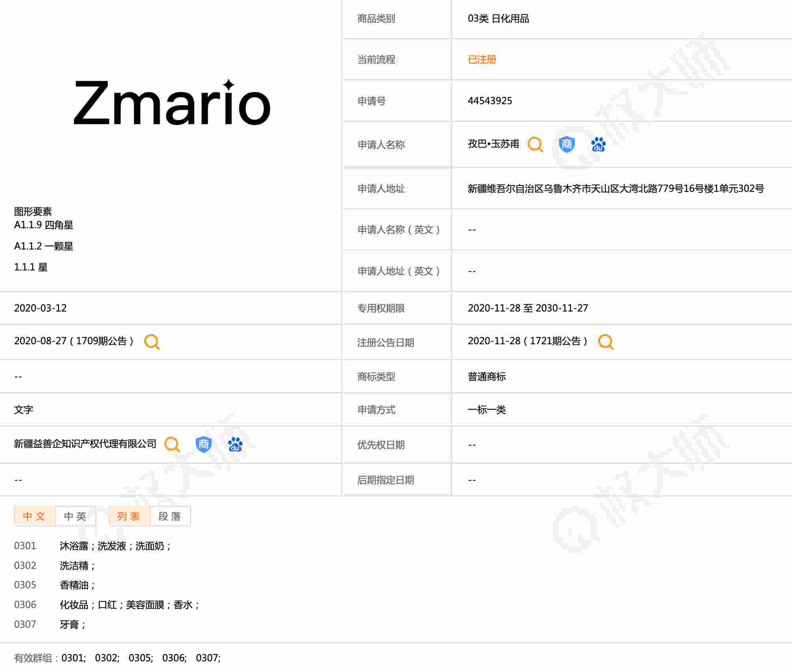Select 段落 paragraph view tab
Viewport: 792px width, 672px height.
coord(170,516)
